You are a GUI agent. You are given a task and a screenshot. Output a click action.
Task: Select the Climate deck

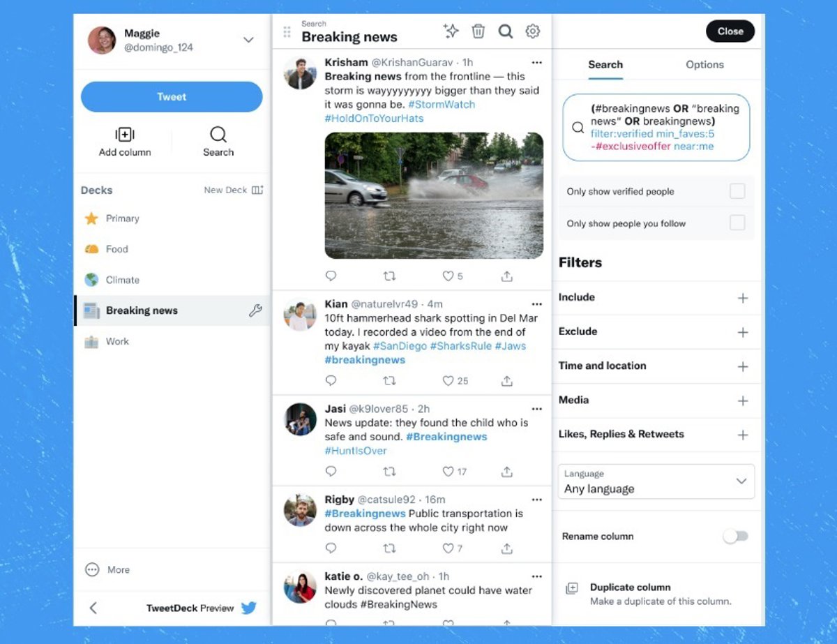pyautogui.click(x=123, y=280)
